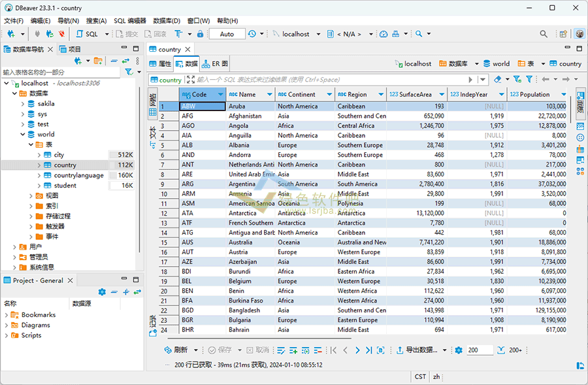Click the search magnifier in top toolbar

tap(544, 34)
